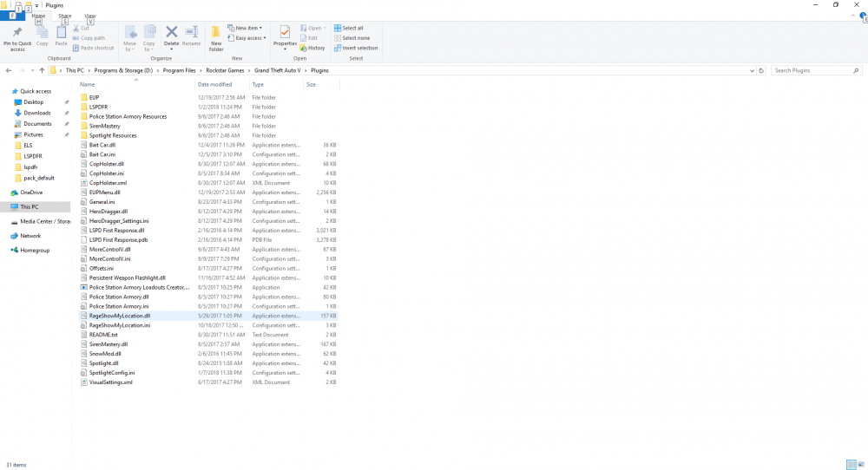Click the Rename icon
The width and height of the screenshot is (868, 470).
tap(192, 32)
